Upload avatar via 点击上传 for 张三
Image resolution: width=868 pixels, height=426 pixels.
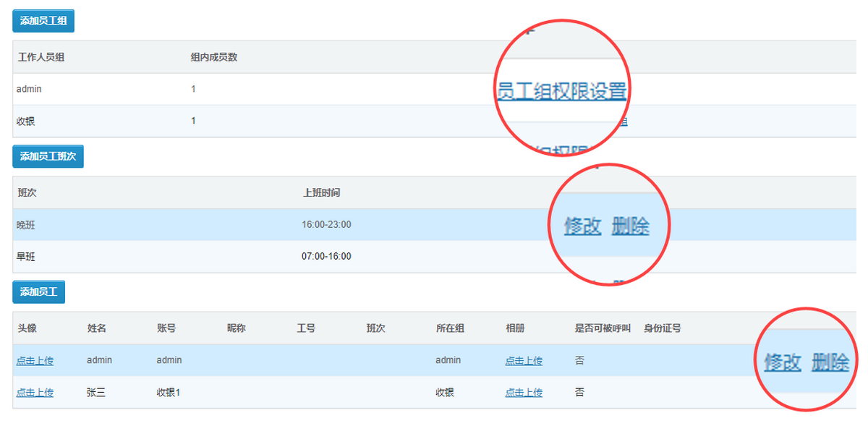pos(35,392)
